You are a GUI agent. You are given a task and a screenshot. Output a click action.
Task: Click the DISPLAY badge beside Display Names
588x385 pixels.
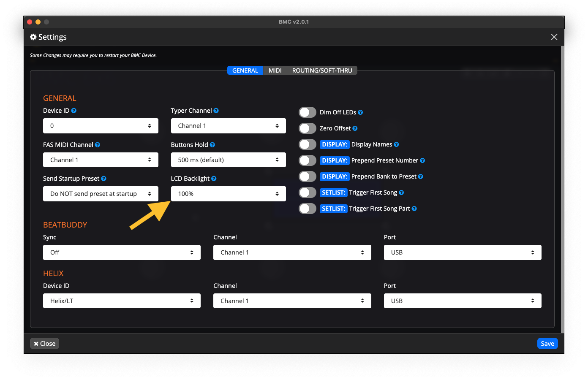[335, 144]
